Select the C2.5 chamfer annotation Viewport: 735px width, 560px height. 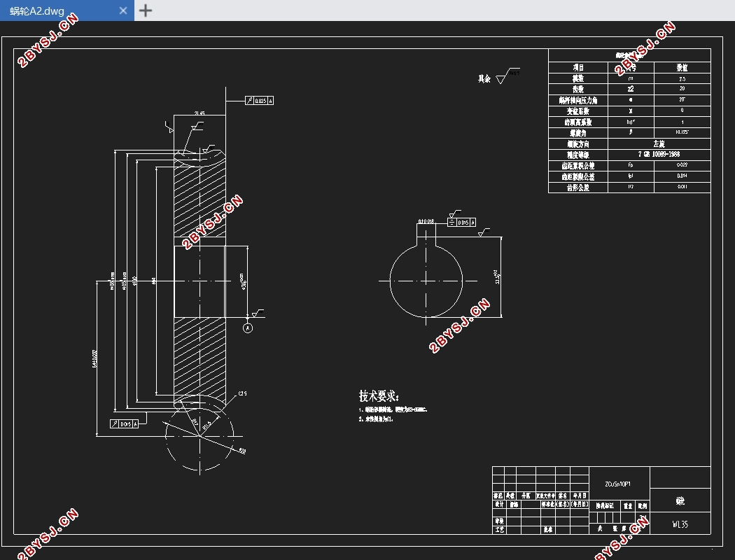pos(242,393)
